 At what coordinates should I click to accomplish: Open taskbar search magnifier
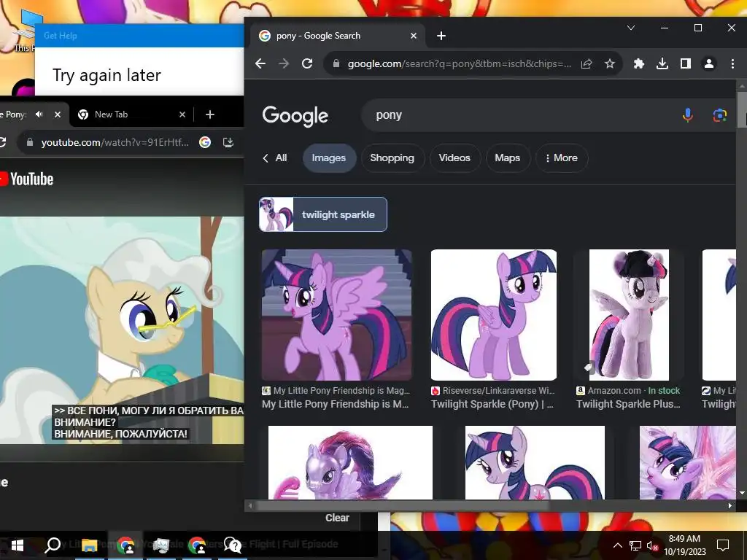(53, 545)
